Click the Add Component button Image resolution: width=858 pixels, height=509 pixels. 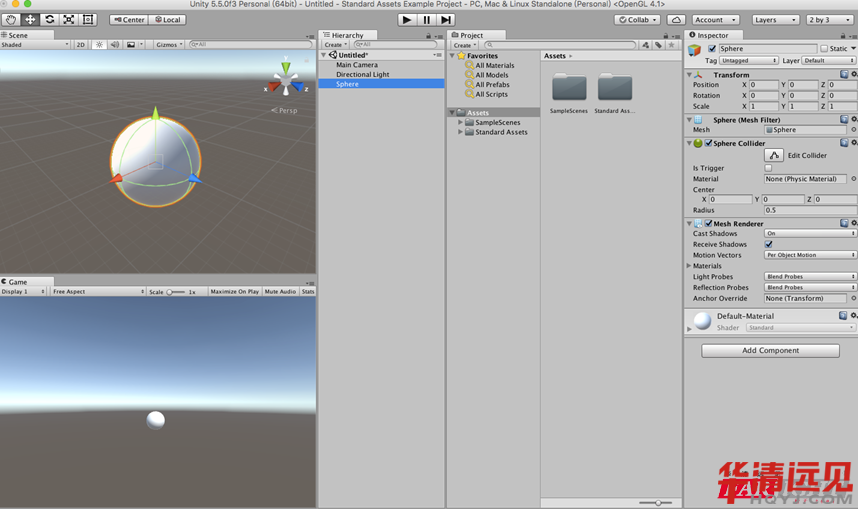(x=770, y=351)
